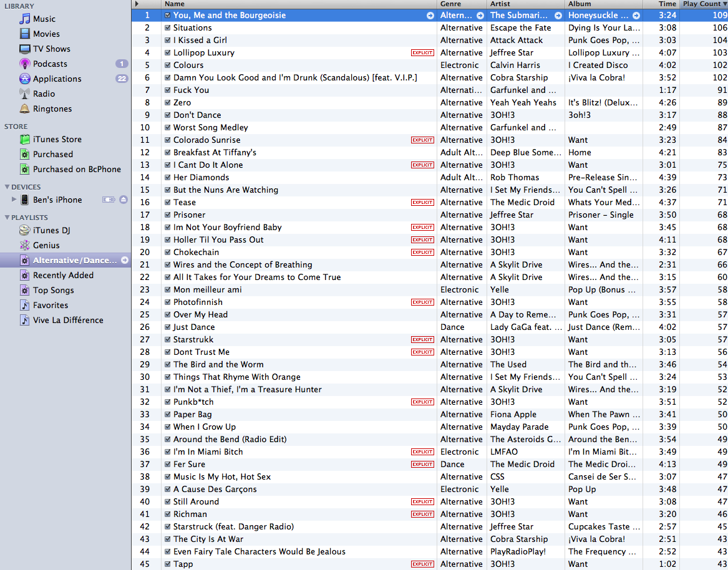Click the artist arrow beside The Submarines
The image size is (728, 570).
(558, 16)
